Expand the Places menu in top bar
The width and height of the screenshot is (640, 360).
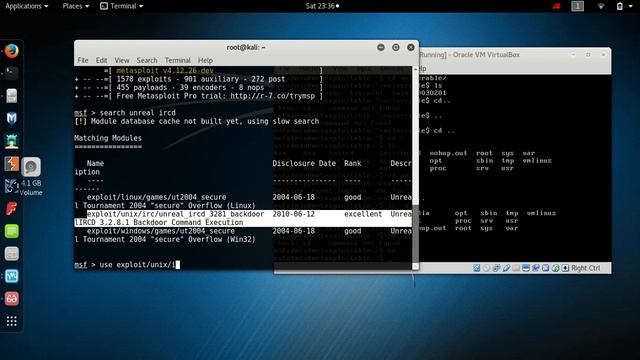coord(76,6)
